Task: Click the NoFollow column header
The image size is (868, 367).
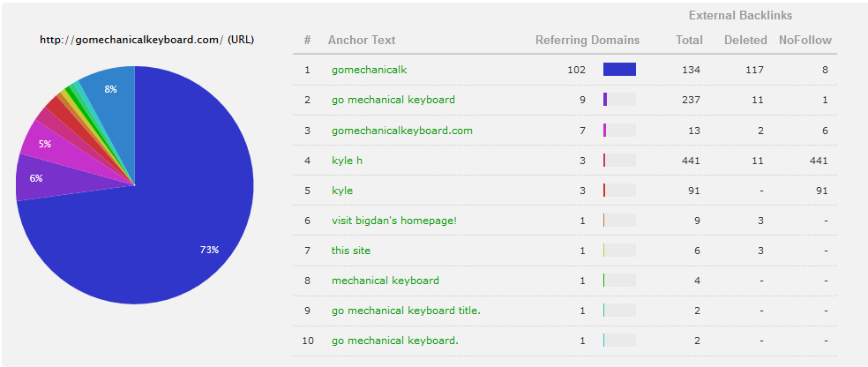Action: (804, 40)
